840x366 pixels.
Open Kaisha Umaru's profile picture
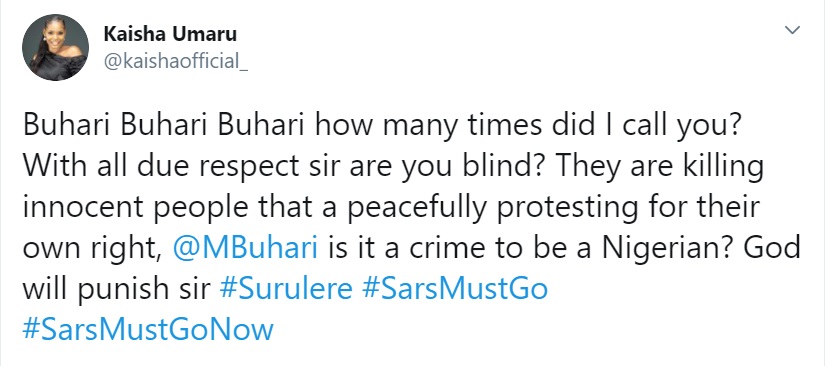[x=55, y=47]
